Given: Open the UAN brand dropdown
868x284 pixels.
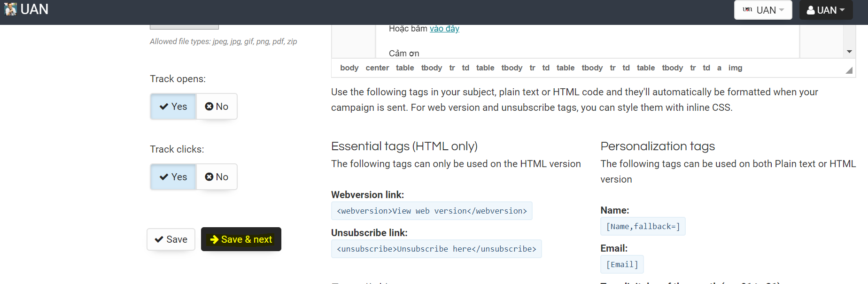Looking at the screenshot, I should (763, 10).
